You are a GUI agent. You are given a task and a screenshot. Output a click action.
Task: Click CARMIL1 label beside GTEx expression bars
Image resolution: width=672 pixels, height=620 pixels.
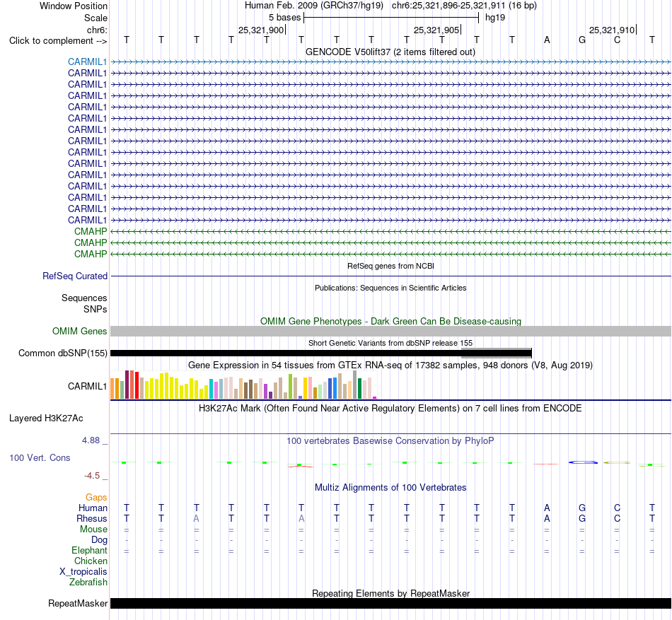point(87,386)
